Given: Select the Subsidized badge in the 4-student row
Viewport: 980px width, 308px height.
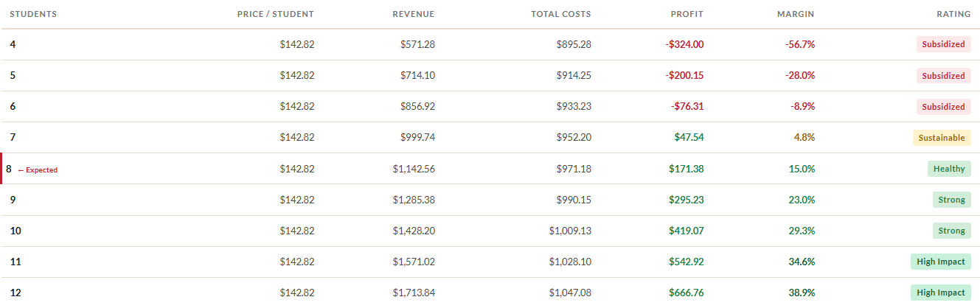Looking at the screenshot, I should point(943,44).
